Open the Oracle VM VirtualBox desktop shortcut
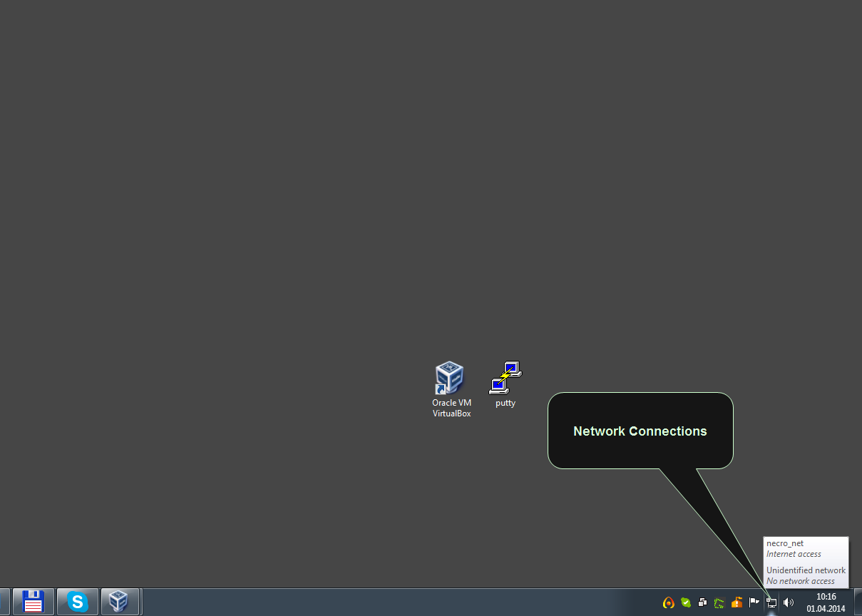This screenshot has width=862, height=616. click(449, 379)
